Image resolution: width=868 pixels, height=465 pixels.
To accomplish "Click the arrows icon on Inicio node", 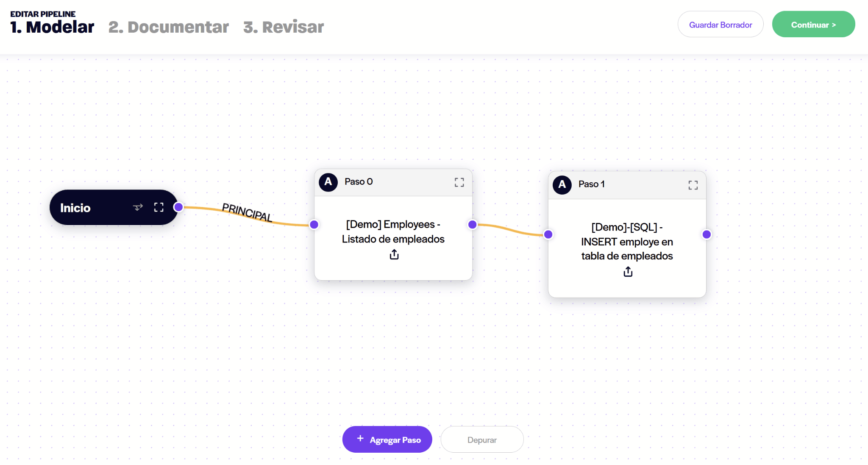I will point(138,207).
